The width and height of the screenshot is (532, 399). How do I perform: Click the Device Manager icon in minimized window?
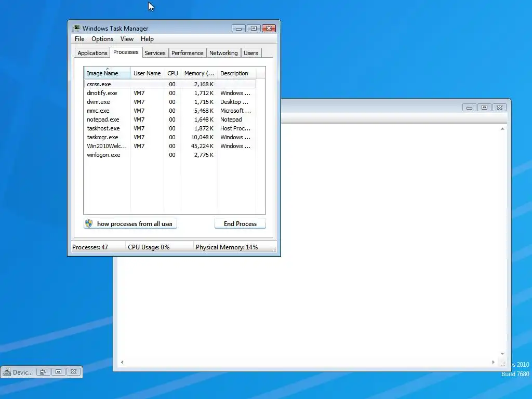tap(7, 372)
